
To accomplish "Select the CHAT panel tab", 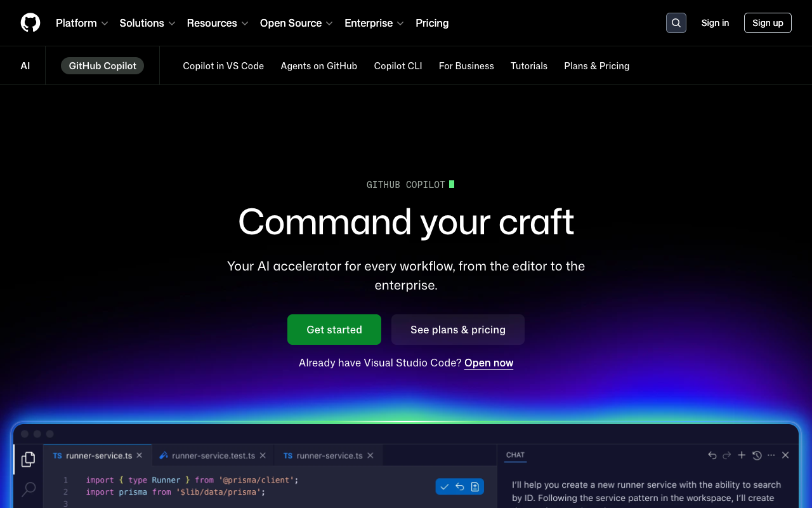I will pos(515,455).
